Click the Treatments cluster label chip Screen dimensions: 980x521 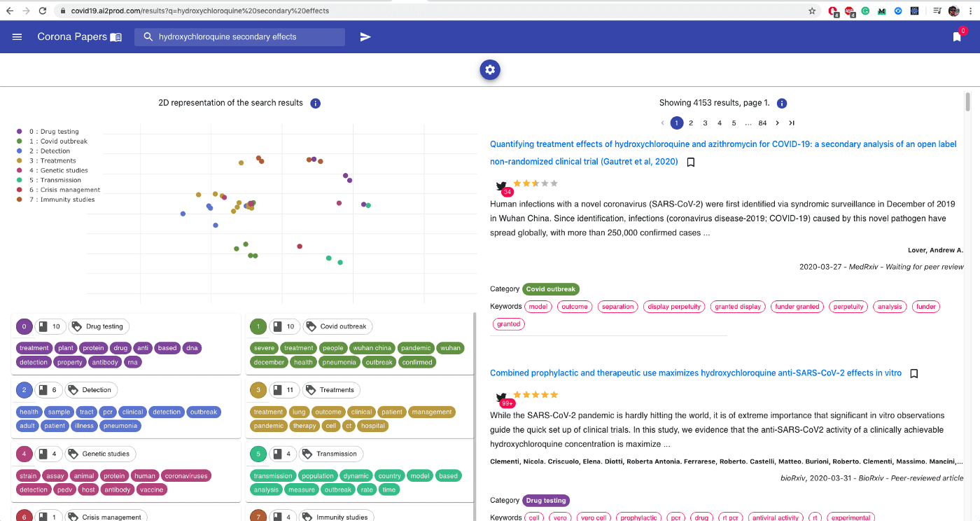[x=332, y=390]
